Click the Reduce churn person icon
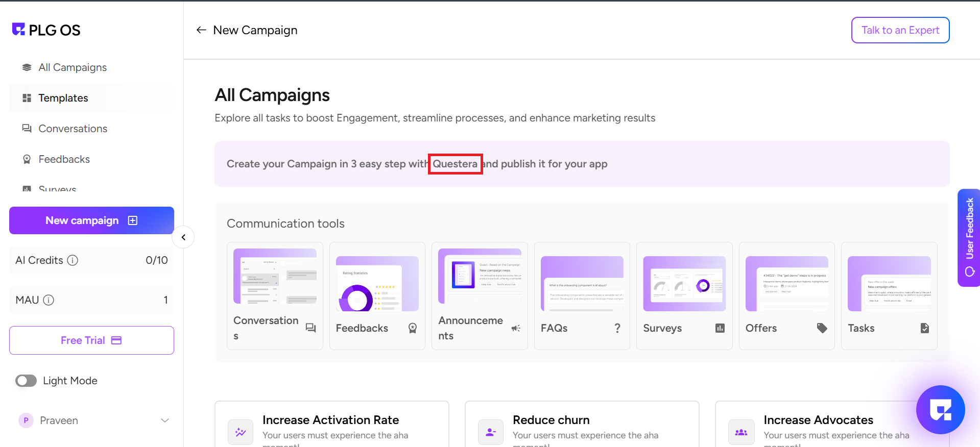Screen dimensions: 980x447 coord(491,432)
